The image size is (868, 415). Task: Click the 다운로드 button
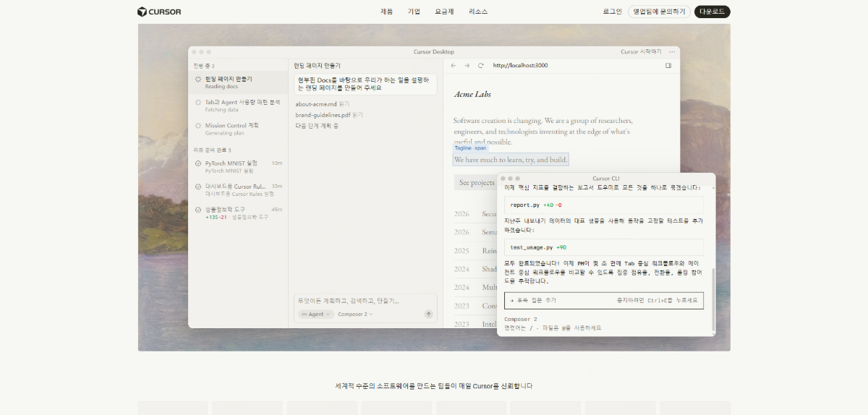pyautogui.click(x=712, y=12)
